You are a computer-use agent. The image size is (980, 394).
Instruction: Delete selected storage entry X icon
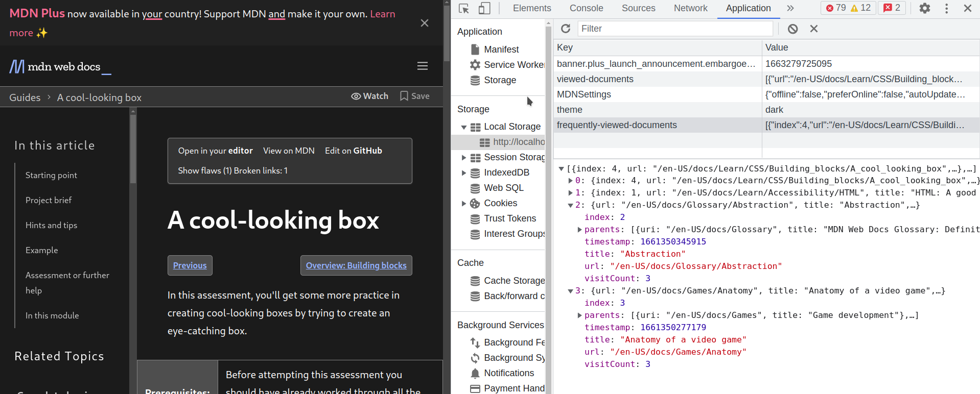click(x=814, y=29)
